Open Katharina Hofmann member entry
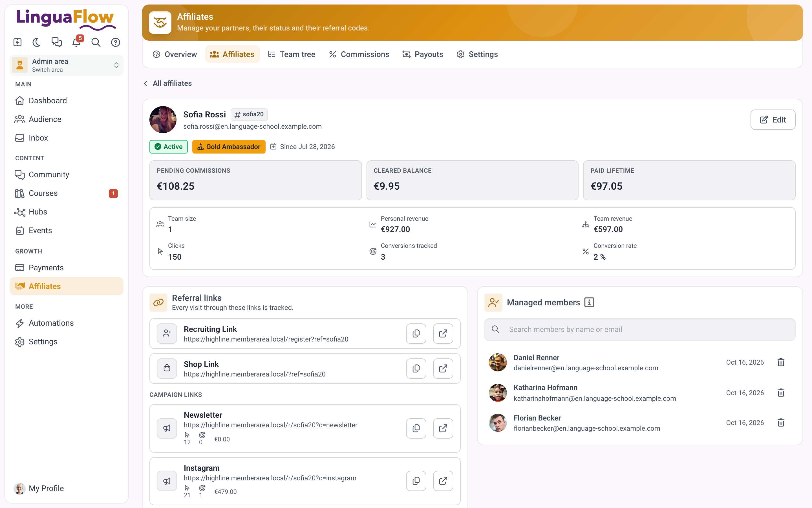 click(639, 393)
